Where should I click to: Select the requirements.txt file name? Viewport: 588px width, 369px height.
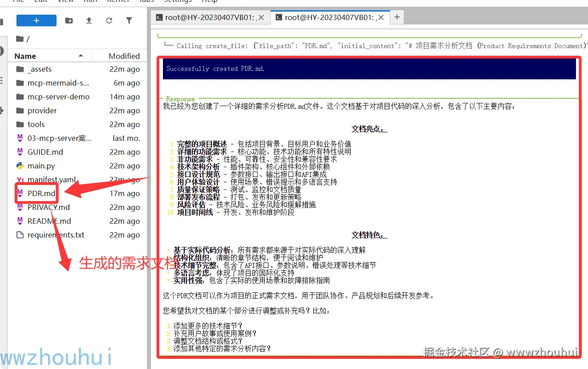[56, 235]
